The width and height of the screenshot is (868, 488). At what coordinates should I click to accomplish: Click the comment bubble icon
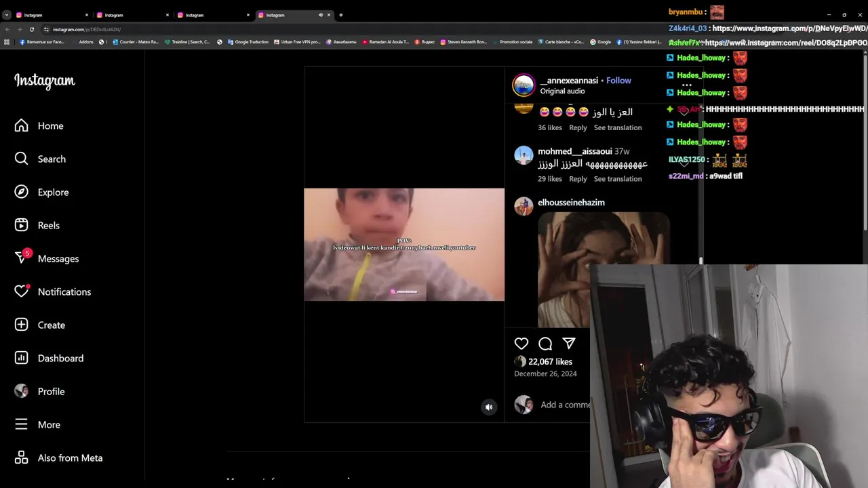(545, 344)
